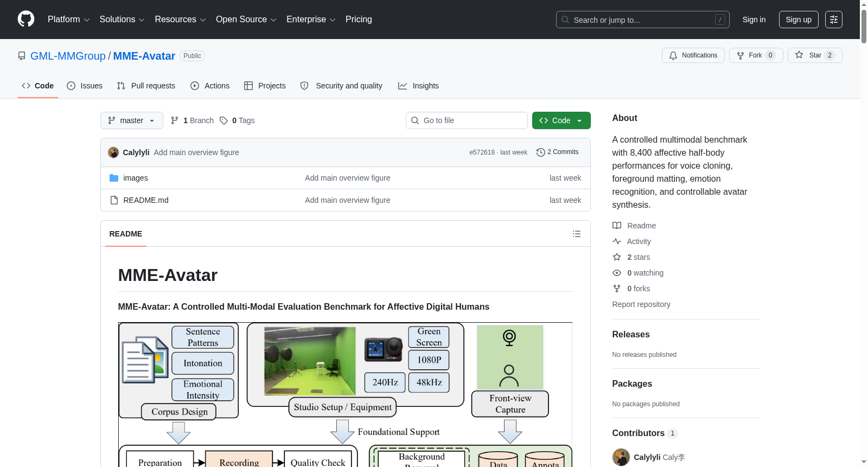868x467 pixels.
Task: Click the repository icon beside GML-MMGroup
Action: (x=22, y=56)
